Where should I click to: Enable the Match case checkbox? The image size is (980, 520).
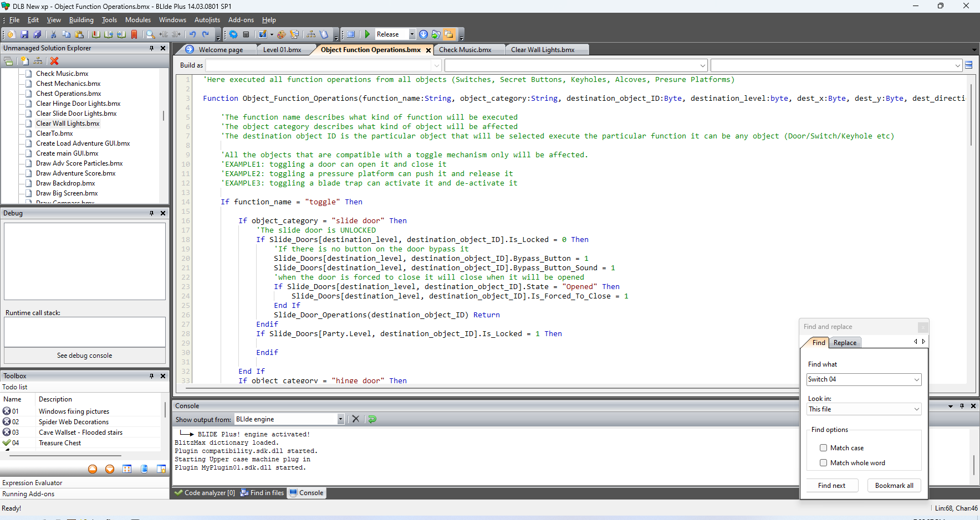click(x=823, y=448)
